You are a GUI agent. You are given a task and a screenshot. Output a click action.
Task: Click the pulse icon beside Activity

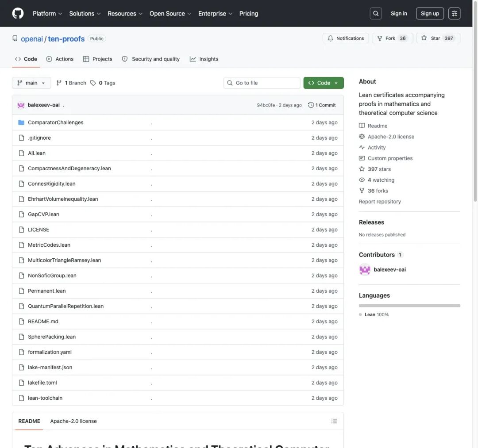362,147
